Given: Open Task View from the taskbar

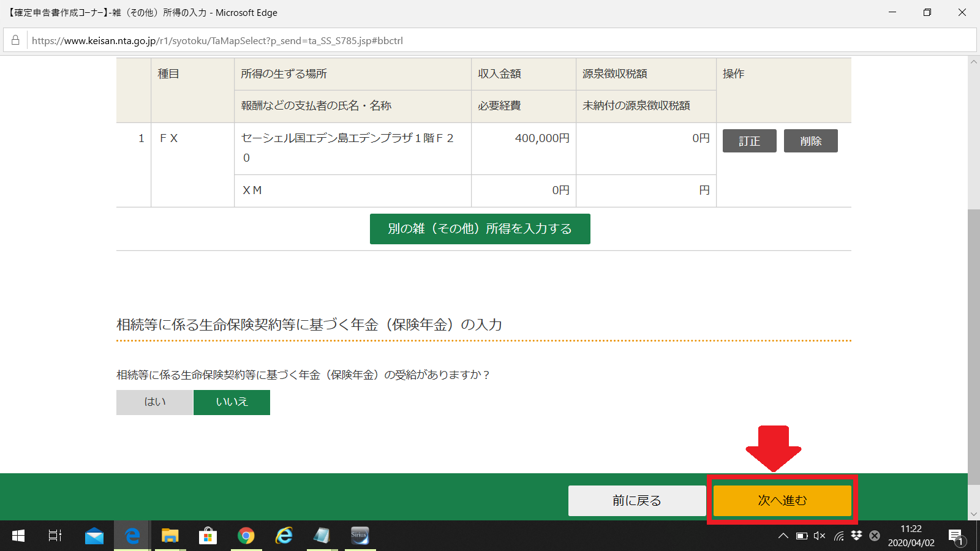Looking at the screenshot, I should pos(55,536).
